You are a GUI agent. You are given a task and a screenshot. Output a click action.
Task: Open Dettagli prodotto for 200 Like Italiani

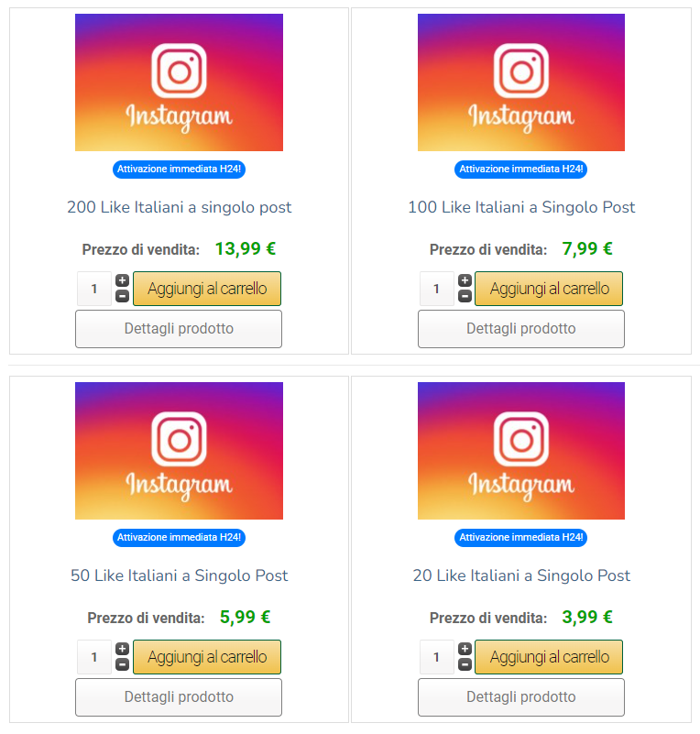(x=179, y=329)
